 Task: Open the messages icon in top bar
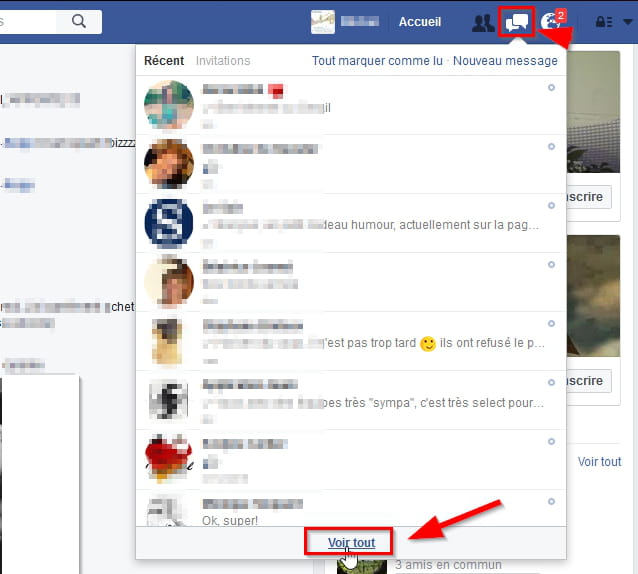(516, 22)
